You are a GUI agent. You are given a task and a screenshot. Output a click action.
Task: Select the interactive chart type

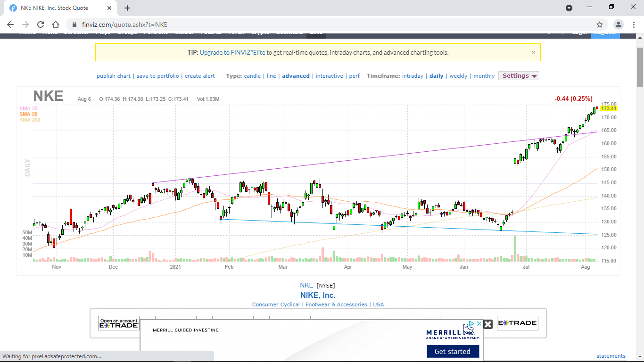(x=330, y=76)
